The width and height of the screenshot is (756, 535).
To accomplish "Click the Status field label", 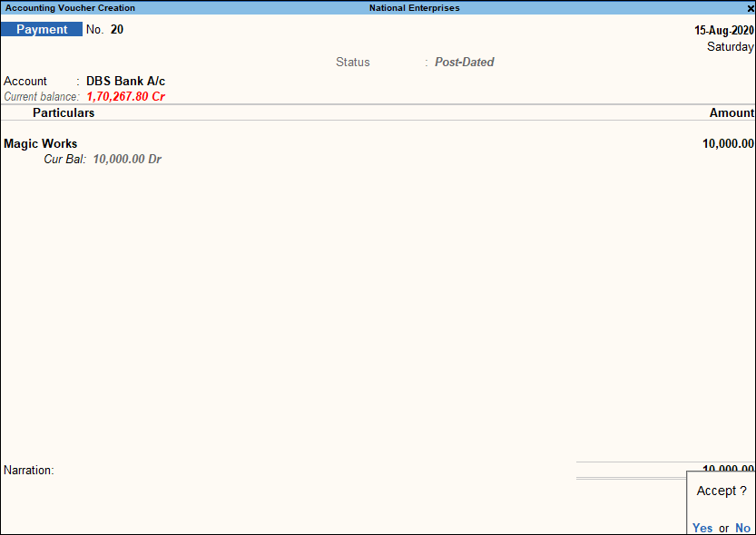I will tap(352, 62).
